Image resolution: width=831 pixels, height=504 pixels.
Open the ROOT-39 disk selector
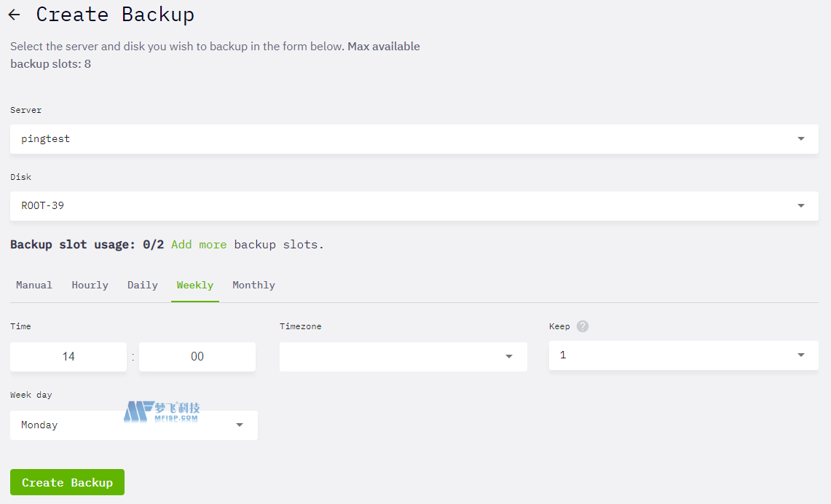[408, 206]
